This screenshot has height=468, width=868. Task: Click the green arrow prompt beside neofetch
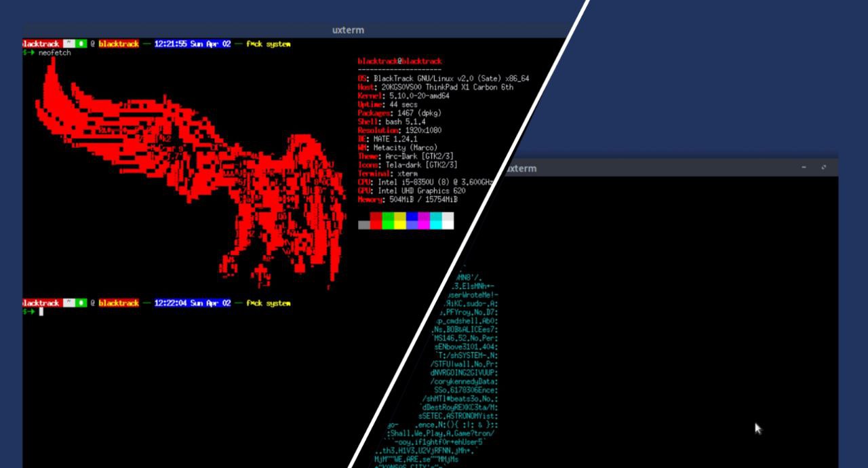pyautogui.click(x=28, y=53)
